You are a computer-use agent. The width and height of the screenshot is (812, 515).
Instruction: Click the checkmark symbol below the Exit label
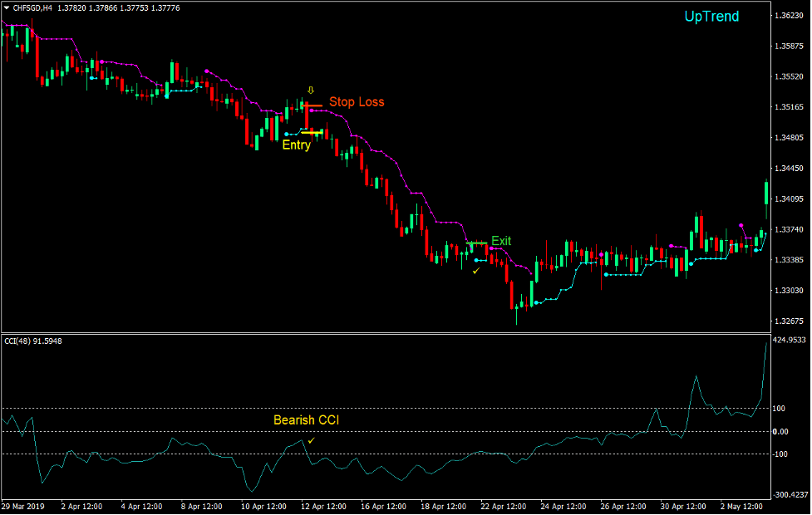[x=475, y=270]
